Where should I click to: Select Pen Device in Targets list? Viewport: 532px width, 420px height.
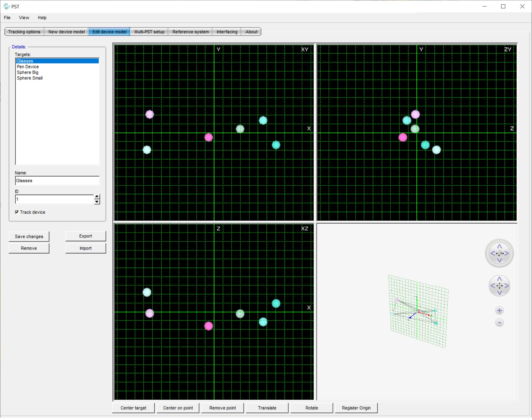[x=28, y=67]
